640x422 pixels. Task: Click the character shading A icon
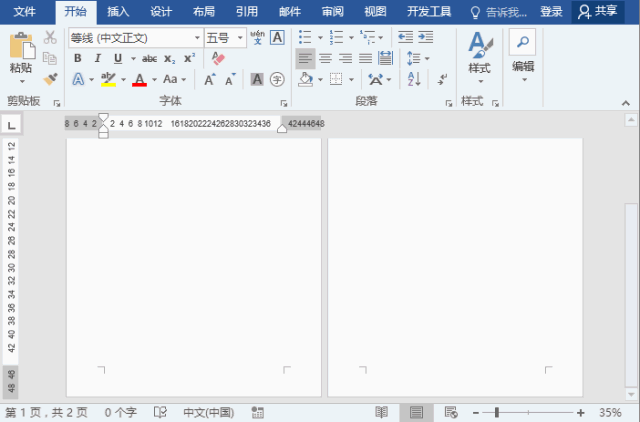(257, 79)
